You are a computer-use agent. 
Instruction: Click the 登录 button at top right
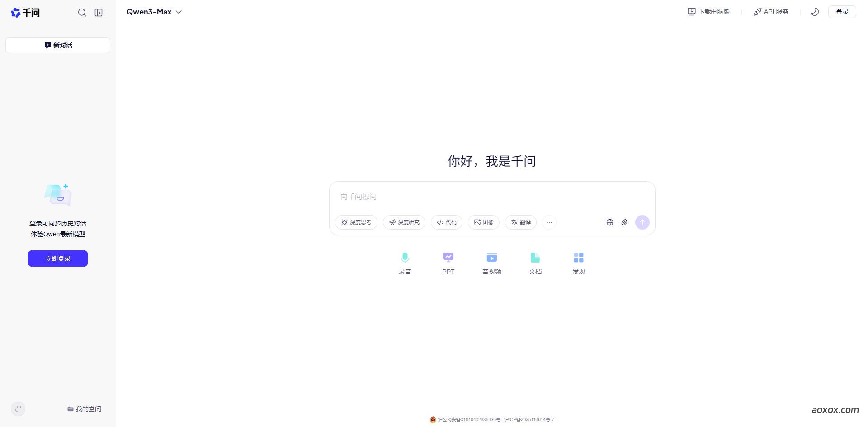[842, 12]
